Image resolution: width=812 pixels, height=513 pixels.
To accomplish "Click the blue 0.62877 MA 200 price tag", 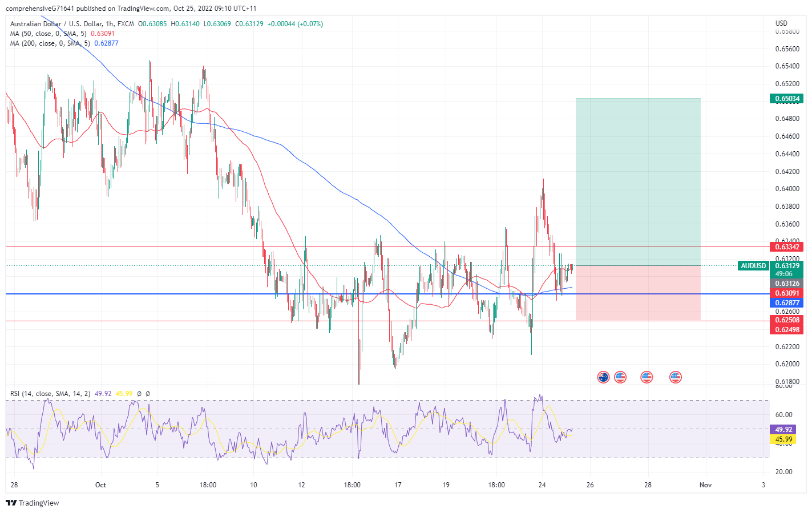I will point(786,303).
